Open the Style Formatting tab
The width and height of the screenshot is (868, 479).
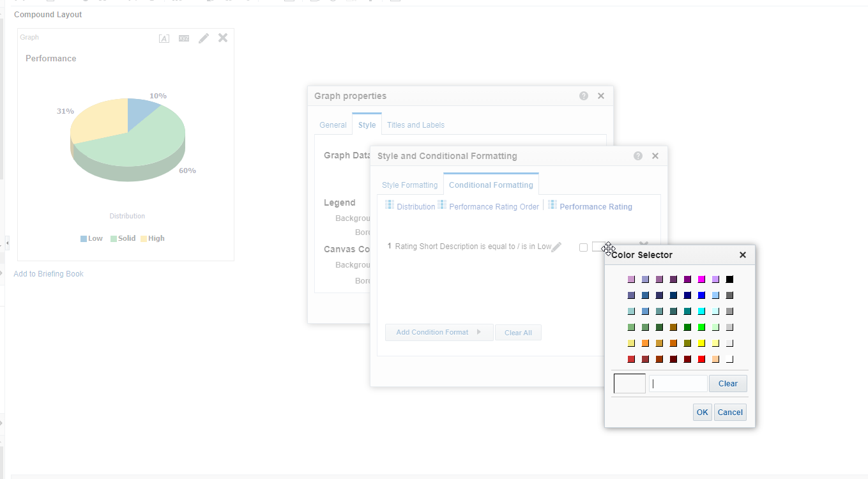tap(409, 185)
